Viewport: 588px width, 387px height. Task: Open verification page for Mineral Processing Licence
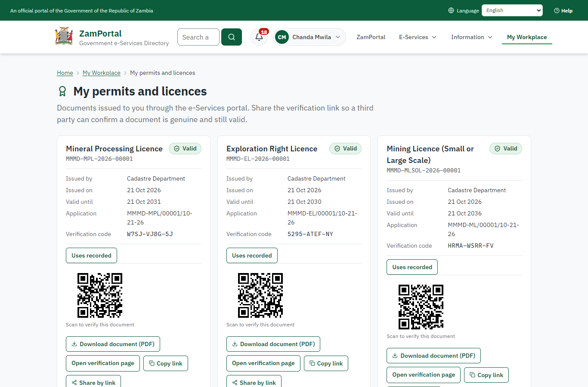pyautogui.click(x=103, y=363)
